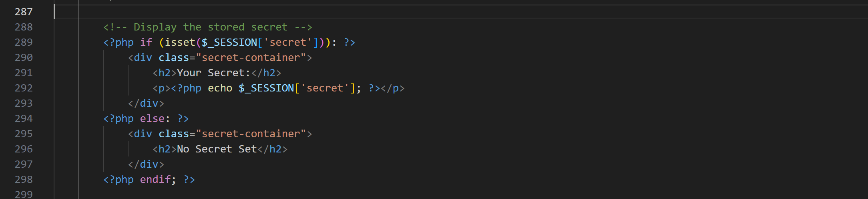Screen dimensions: 868x199
Task: Click the class attribute on line 295
Action: 174,134
